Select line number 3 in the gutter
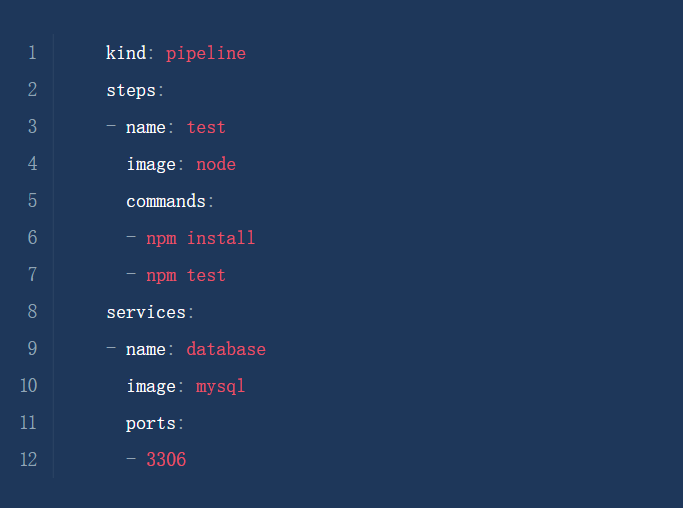The image size is (683, 508). coord(32,127)
